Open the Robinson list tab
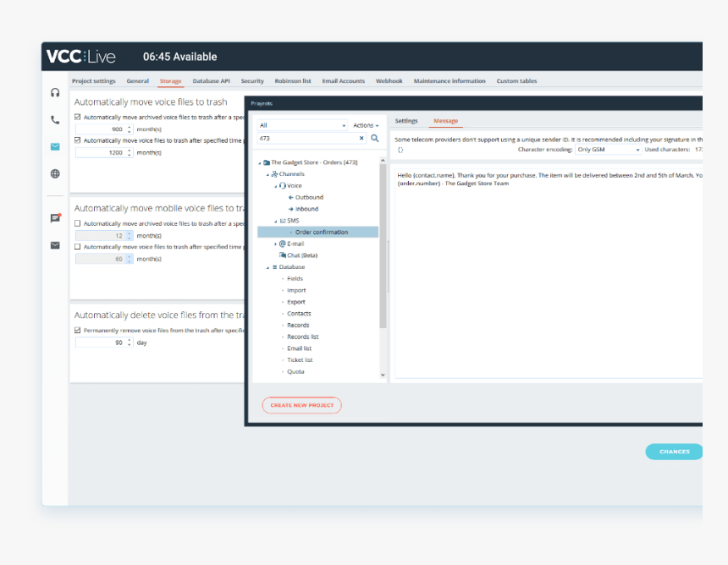This screenshot has width=728, height=565. click(293, 80)
